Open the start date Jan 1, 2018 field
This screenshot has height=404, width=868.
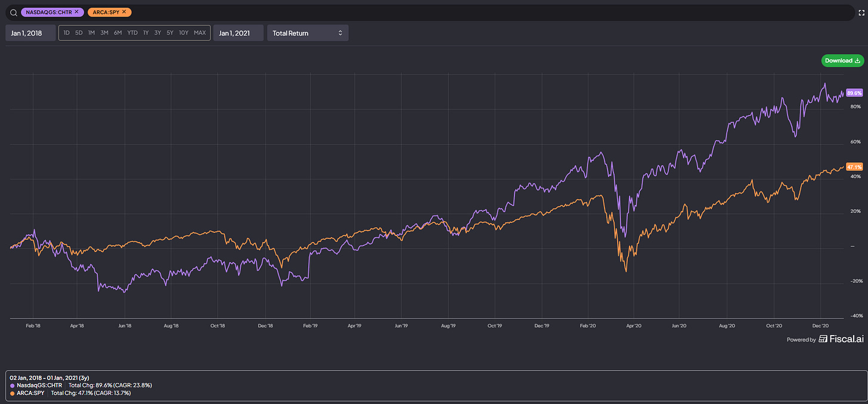click(x=30, y=33)
